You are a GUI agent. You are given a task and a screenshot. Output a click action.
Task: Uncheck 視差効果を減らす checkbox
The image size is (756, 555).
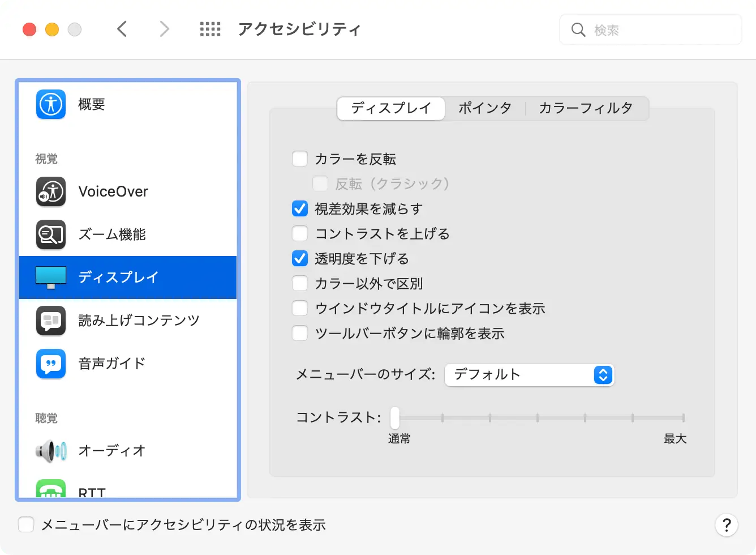[300, 209]
